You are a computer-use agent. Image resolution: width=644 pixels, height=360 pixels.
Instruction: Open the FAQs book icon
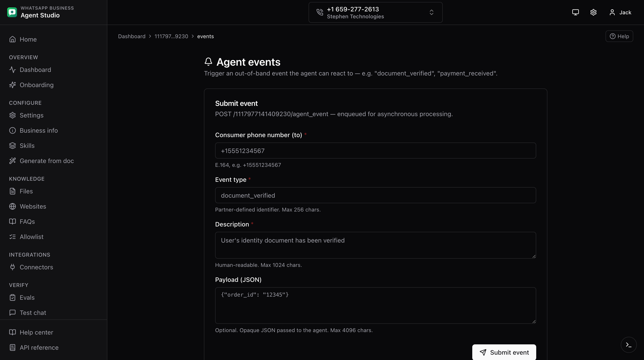13,222
